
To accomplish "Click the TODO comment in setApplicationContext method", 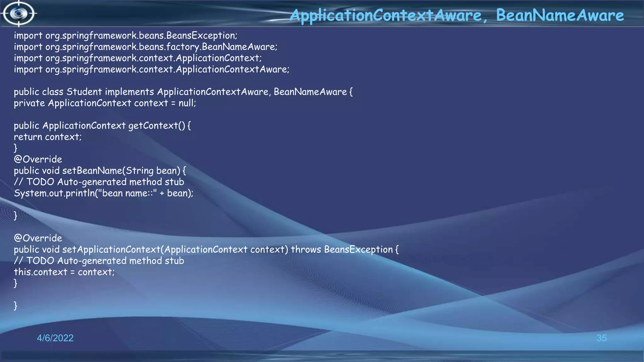I will click(99, 261).
